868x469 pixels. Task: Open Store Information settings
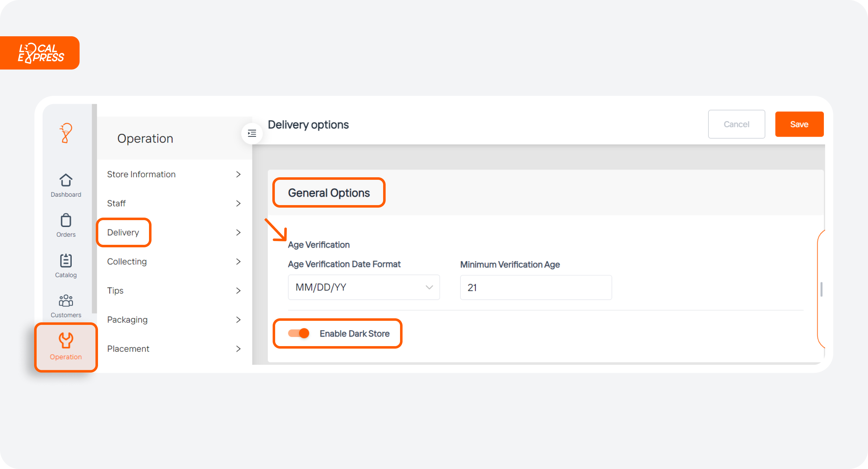141,174
